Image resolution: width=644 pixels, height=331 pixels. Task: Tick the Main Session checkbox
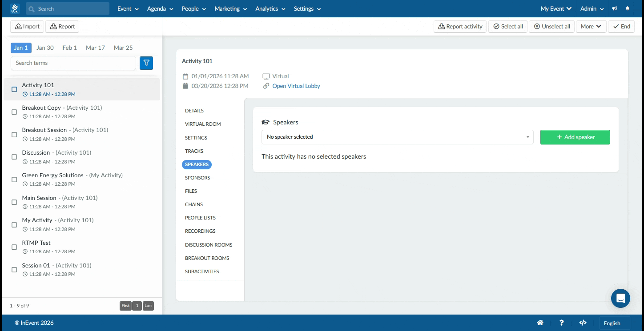(14, 202)
